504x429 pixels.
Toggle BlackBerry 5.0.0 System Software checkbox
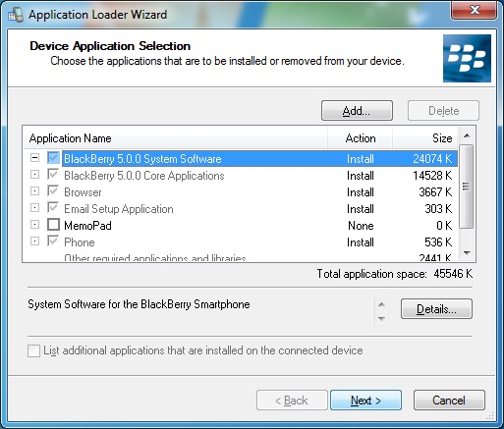(x=53, y=158)
